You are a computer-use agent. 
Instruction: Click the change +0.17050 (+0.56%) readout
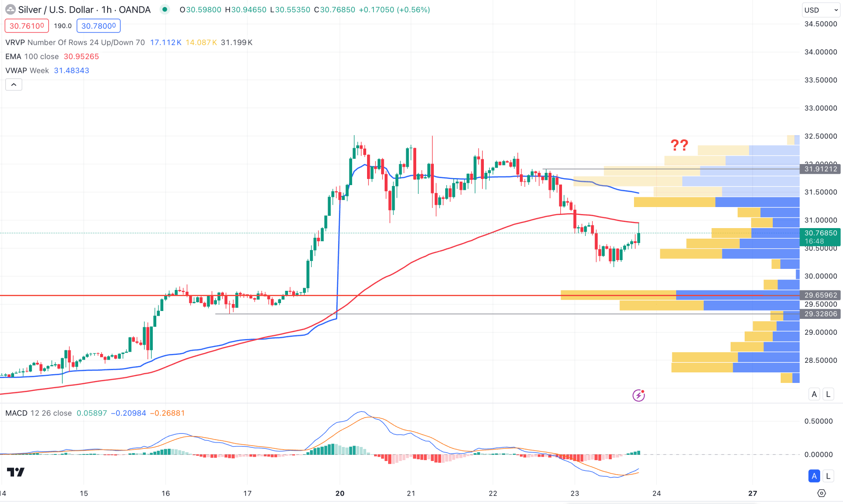394,10
